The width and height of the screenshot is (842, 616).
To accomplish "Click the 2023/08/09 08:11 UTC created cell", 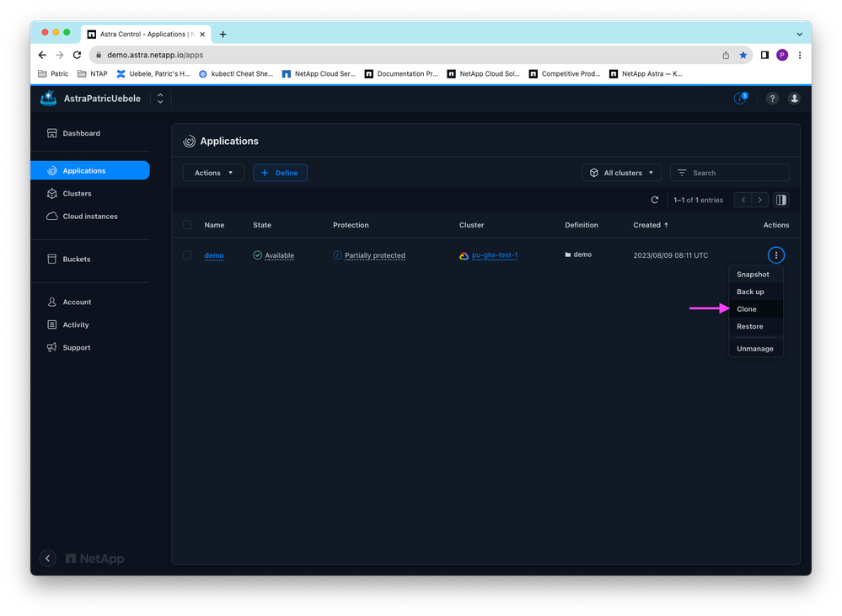I will click(671, 255).
